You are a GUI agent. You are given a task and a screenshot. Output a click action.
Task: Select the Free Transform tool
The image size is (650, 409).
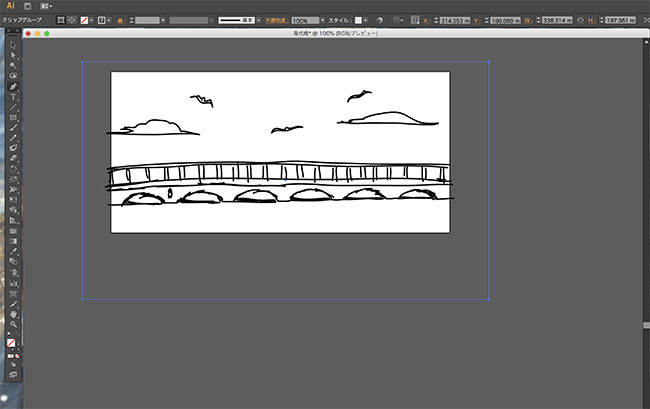click(13, 200)
